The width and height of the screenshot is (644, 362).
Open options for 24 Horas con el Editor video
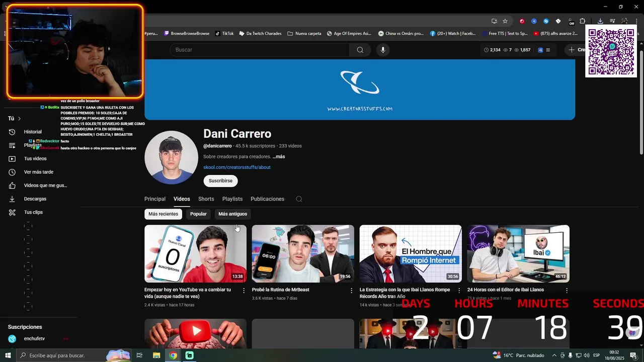[x=567, y=291]
